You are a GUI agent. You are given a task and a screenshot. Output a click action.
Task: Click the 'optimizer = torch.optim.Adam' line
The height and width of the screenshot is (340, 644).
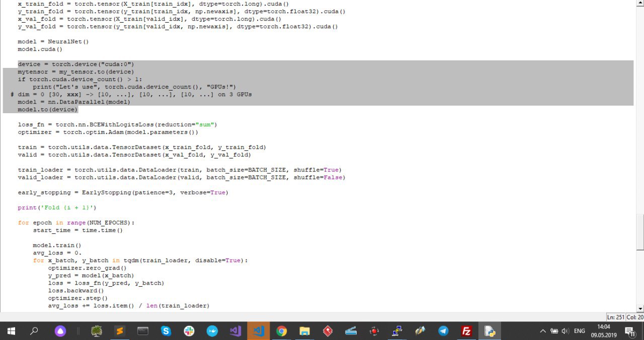(x=108, y=132)
